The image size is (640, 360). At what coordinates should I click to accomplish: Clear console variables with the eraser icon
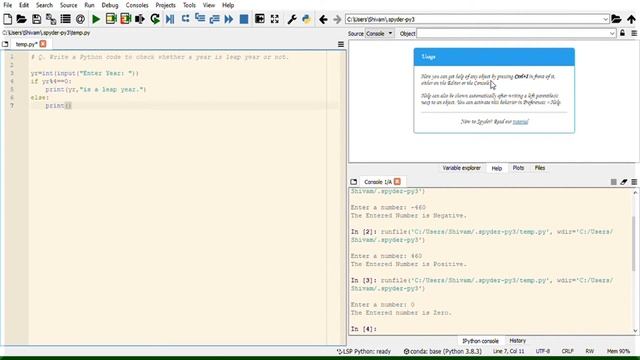pyautogui.click(x=624, y=182)
